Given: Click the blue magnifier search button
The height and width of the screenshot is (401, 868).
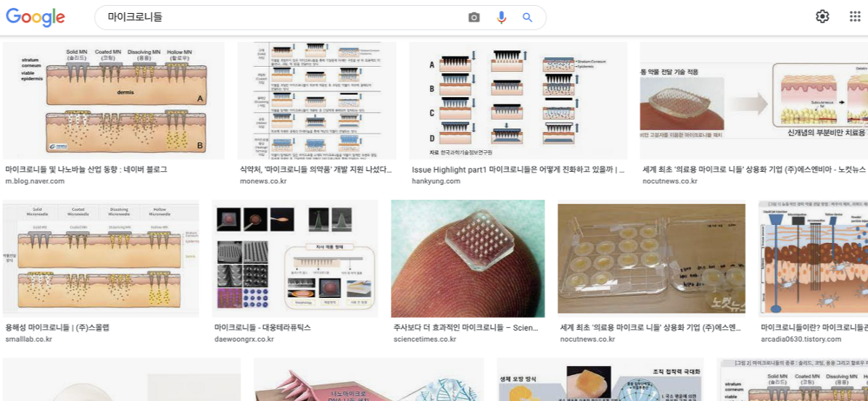Looking at the screenshot, I should (527, 17).
